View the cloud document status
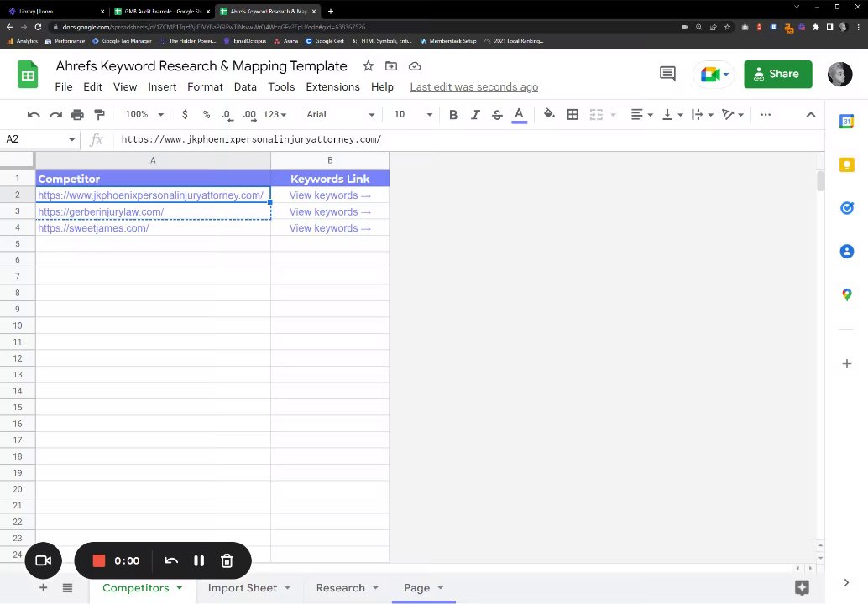 coord(415,66)
